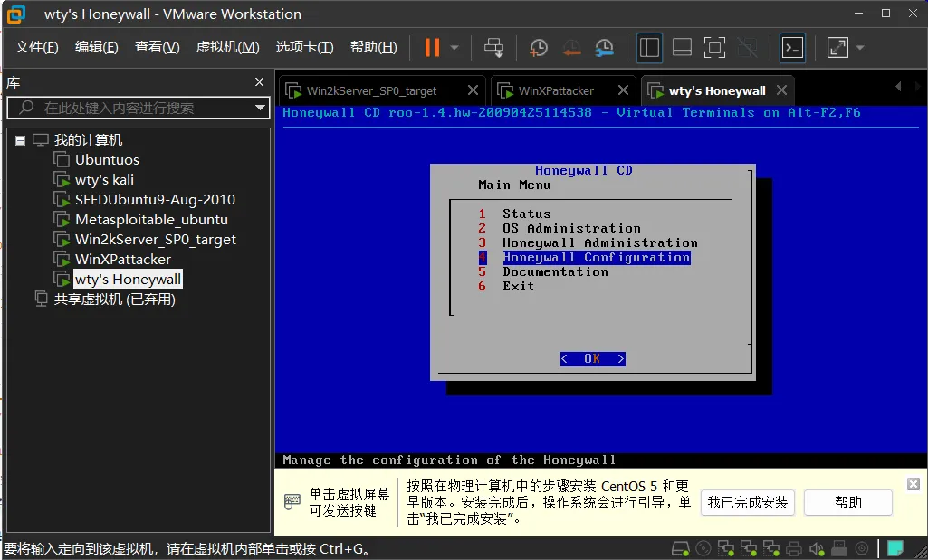Open the 虚拟机(M) menu

tap(227, 47)
